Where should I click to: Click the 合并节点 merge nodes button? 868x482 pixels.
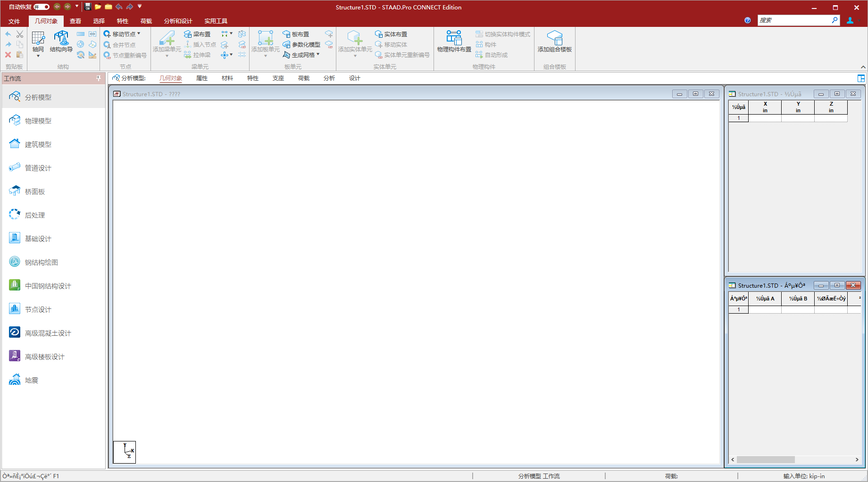[x=120, y=45]
